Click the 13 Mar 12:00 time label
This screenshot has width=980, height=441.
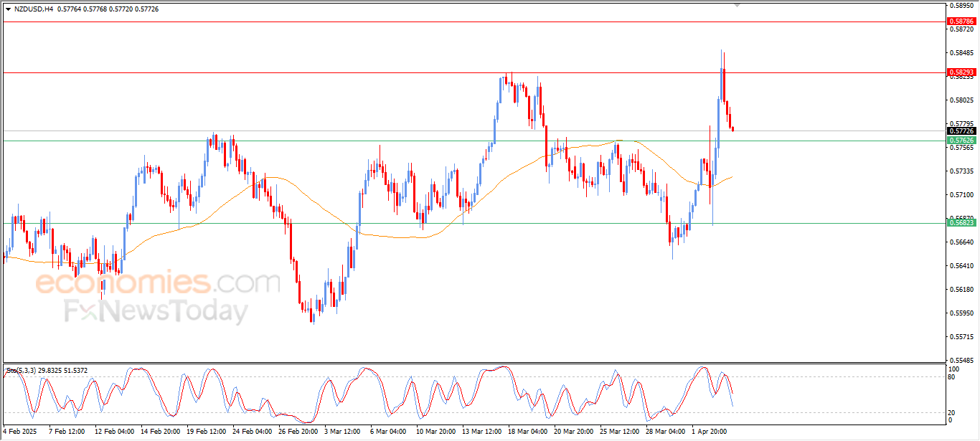coord(481,432)
